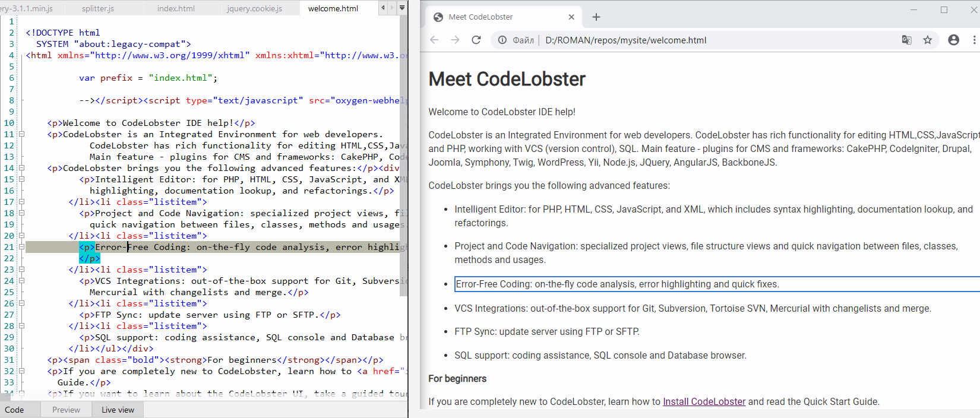Collapse the code fold at line 28
The height and width of the screenshot is (418, 980).
[21, 326]
